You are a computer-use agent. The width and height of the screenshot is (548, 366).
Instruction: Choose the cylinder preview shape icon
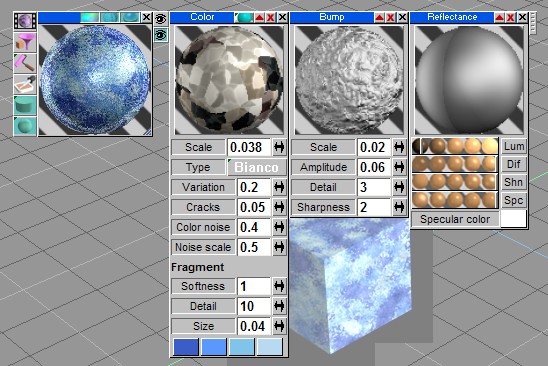point(25,105)
